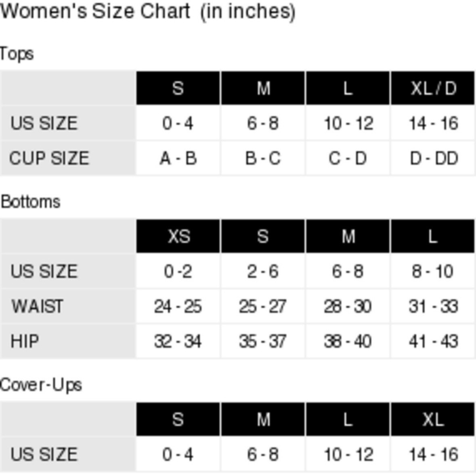Click the Tops M column header

(x=263, y=88)
